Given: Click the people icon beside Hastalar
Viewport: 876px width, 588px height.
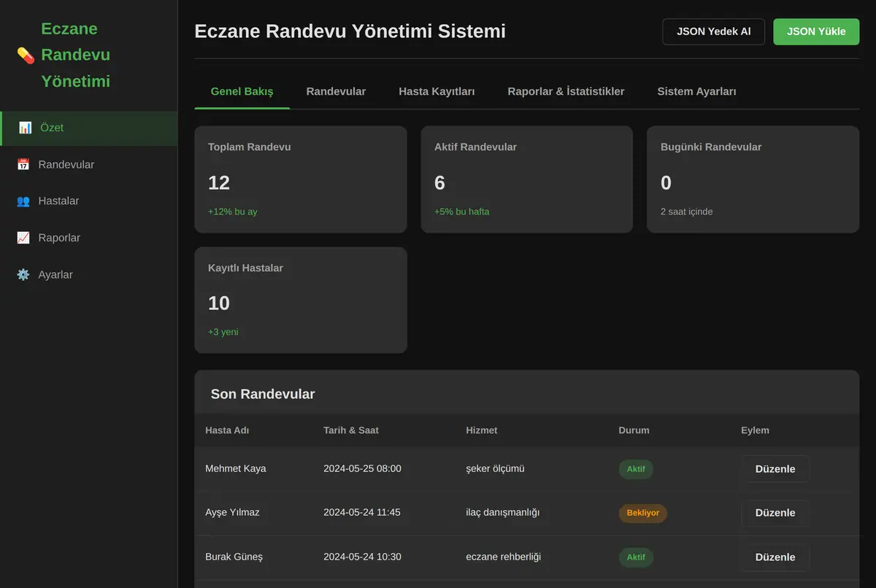Looking at the screenshot, I should click(x=23, y=201).
